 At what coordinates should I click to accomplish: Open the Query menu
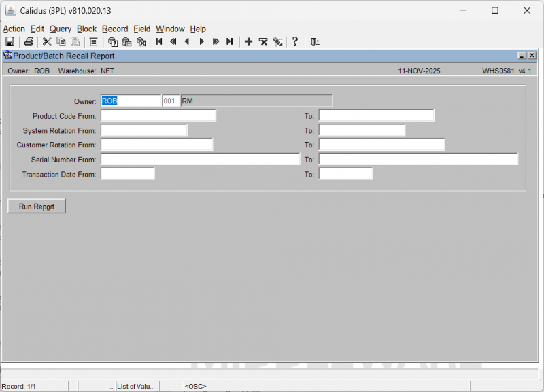click(61, 29)
